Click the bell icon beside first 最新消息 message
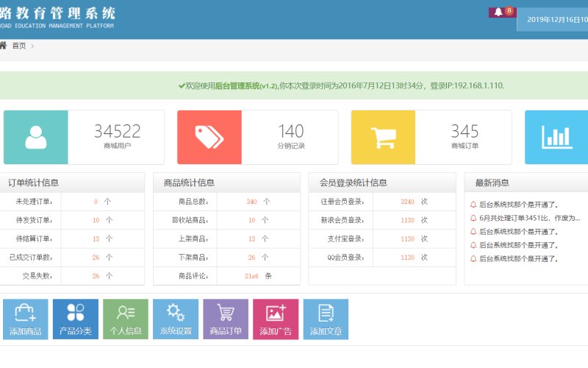This screenshot has width=588, height=368. pos(473,205)
